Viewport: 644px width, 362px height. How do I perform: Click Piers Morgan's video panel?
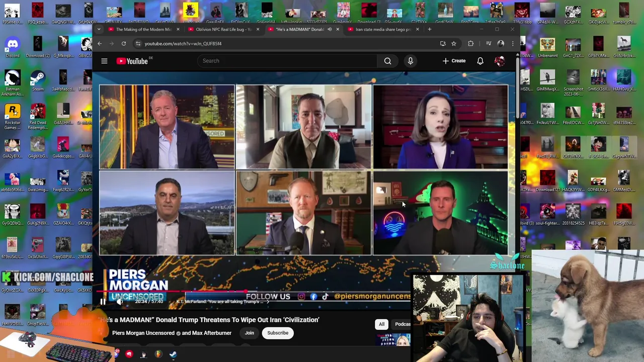click(x=167, y=127)
